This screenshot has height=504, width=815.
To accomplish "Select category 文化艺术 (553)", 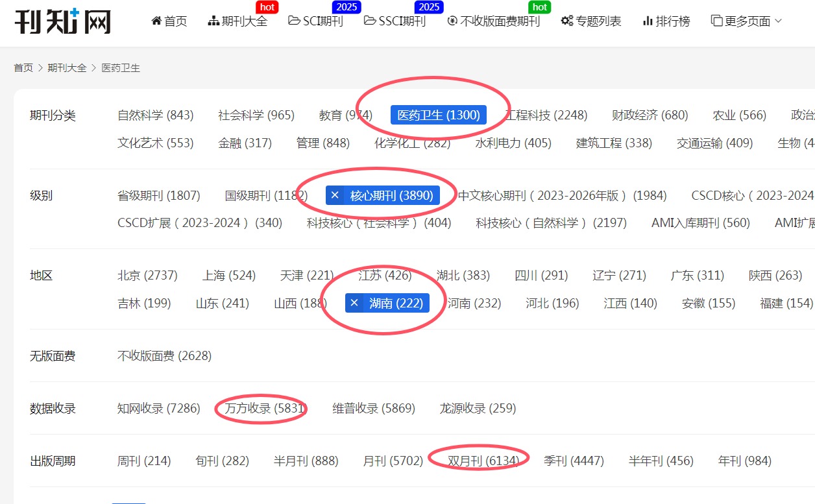I will coord(156,143).
